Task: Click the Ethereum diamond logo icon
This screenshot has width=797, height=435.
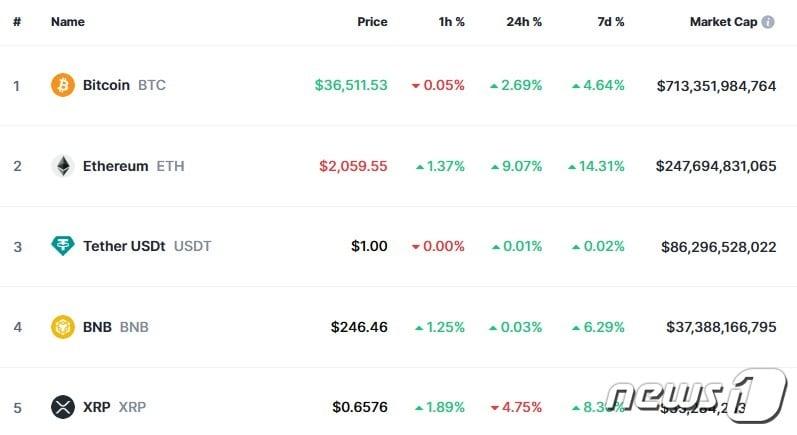Action: point(63,166)
